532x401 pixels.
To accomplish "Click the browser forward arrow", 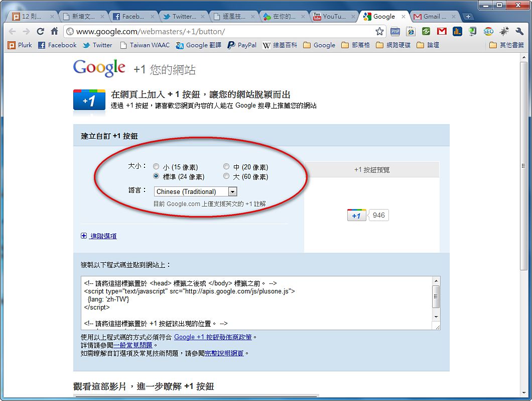I will click(x=26, y=32).
